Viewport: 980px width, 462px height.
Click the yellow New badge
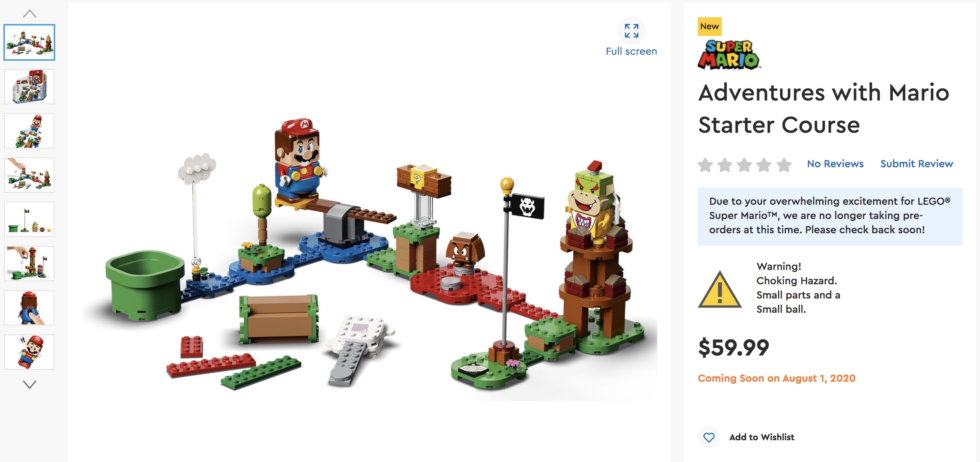709,26
